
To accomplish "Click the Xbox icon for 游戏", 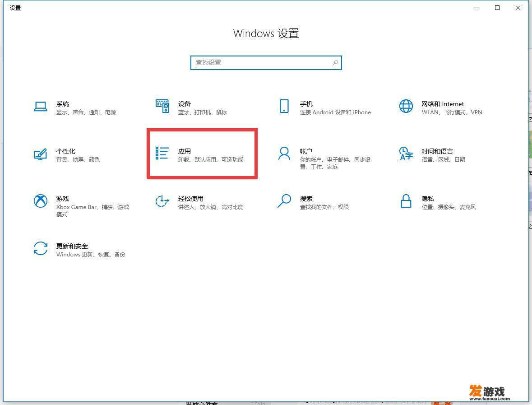I will (40, 201).
